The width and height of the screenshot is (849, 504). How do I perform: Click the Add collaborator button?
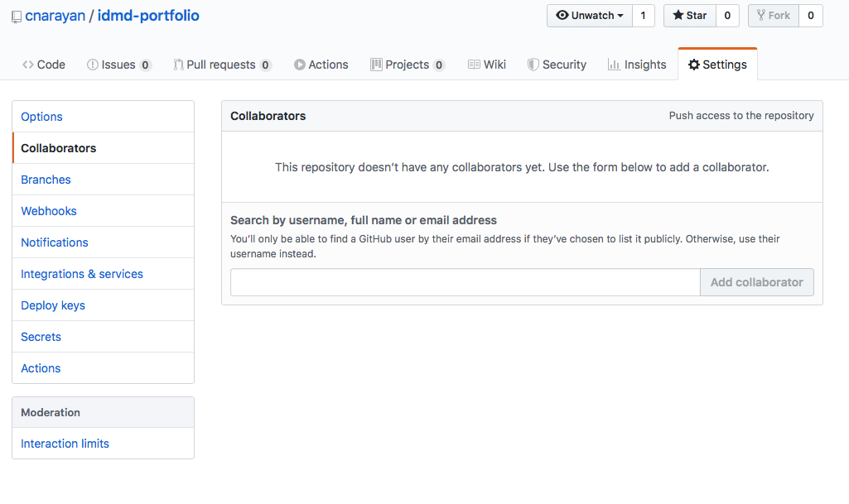(x=756, y=282)
